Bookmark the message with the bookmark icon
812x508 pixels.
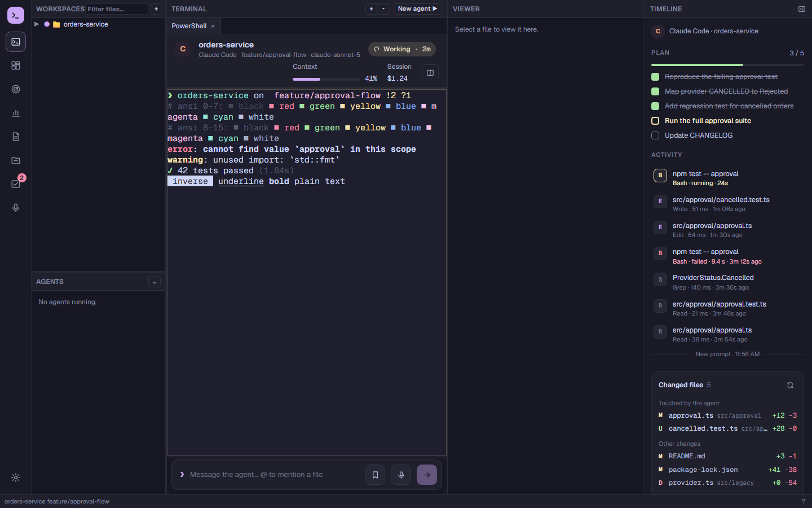pos(375,475)
